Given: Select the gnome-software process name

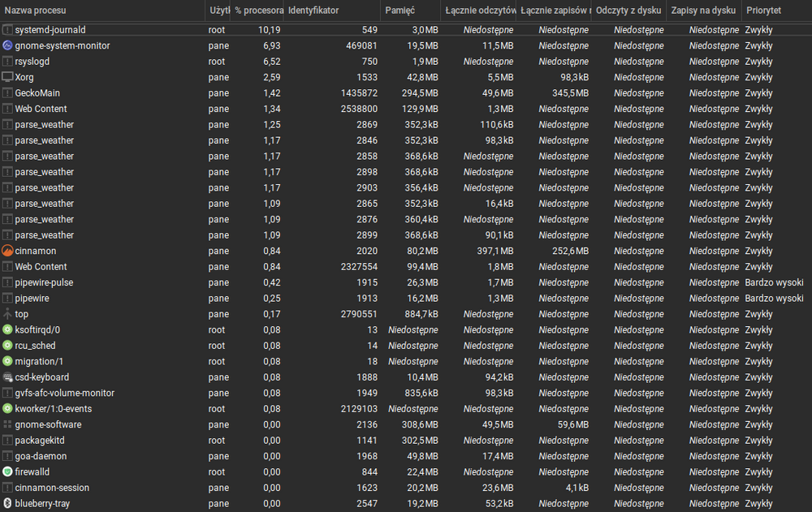Looking at the screenshot, I should [48, 424].
